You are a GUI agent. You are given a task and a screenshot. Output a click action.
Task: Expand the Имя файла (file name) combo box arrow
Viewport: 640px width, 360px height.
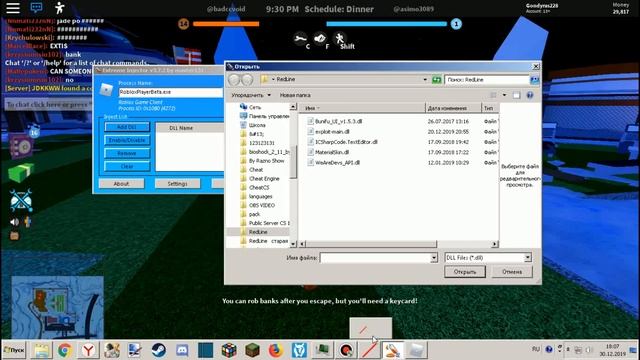433,258
